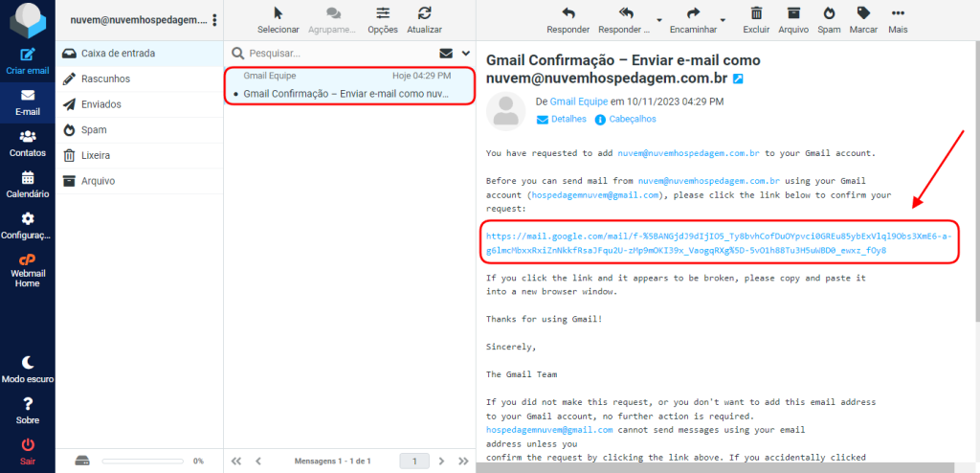Click the Marcar tag button

point(863,20)
